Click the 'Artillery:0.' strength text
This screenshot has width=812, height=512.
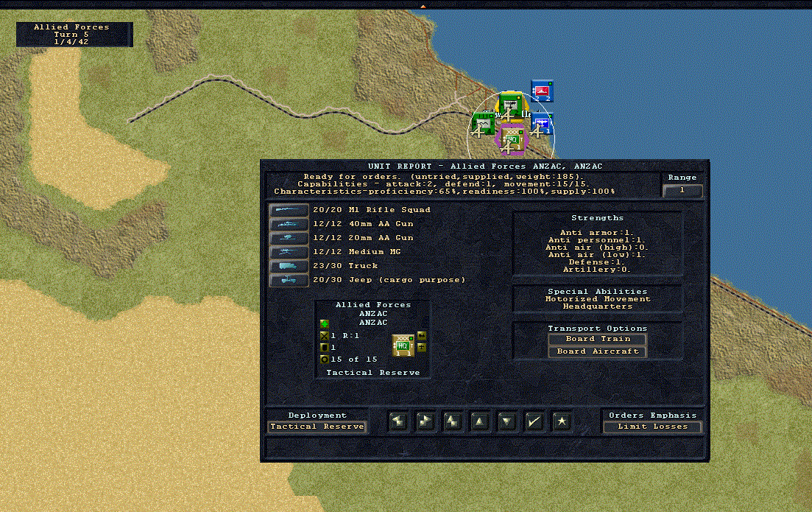(x=598, y=270)
